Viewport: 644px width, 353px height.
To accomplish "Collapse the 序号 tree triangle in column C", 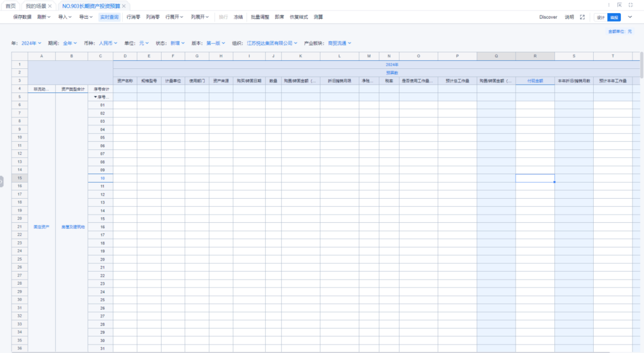I will click(95, 97).
